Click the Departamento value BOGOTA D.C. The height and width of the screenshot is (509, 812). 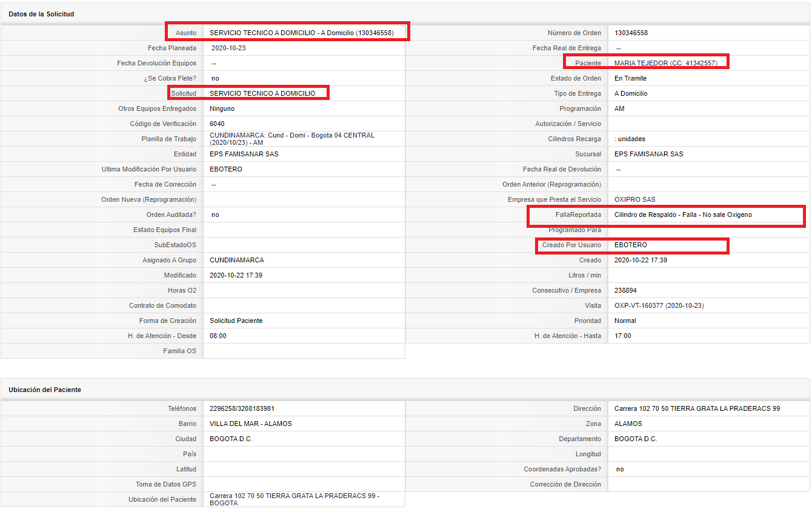tap(636, 439)
